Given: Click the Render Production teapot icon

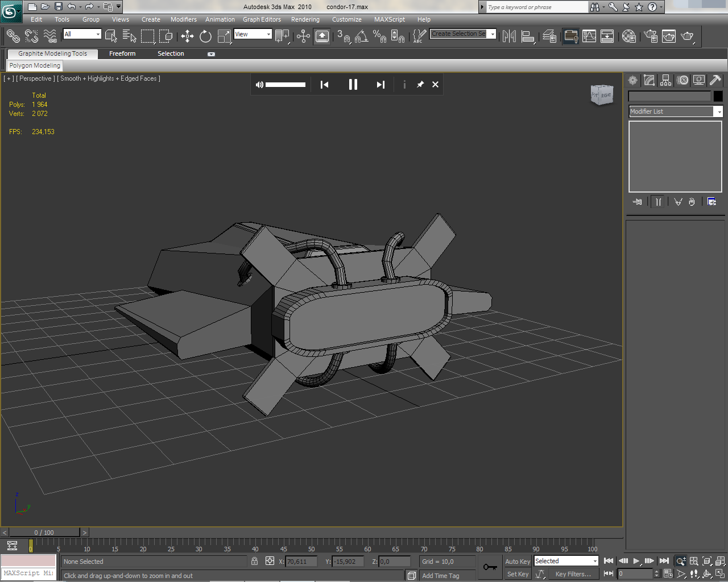Looking at the screenshot, I should click(x=687, y=36).
